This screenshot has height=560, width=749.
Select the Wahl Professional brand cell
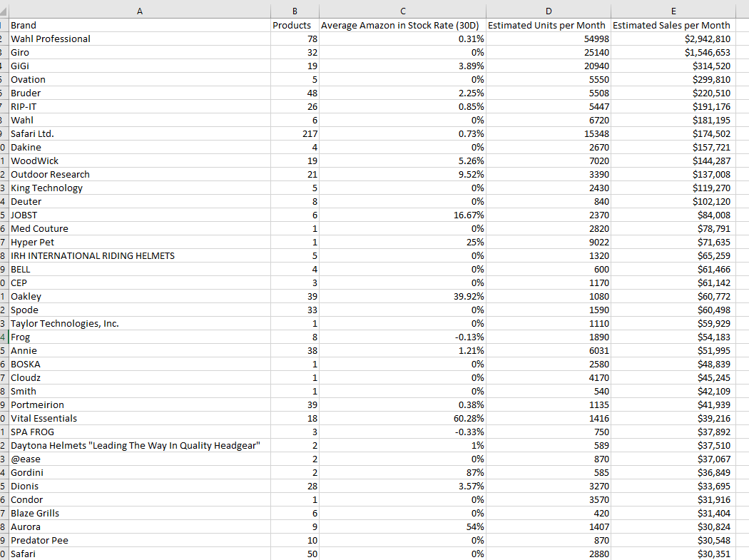click(x=140, y=39)
